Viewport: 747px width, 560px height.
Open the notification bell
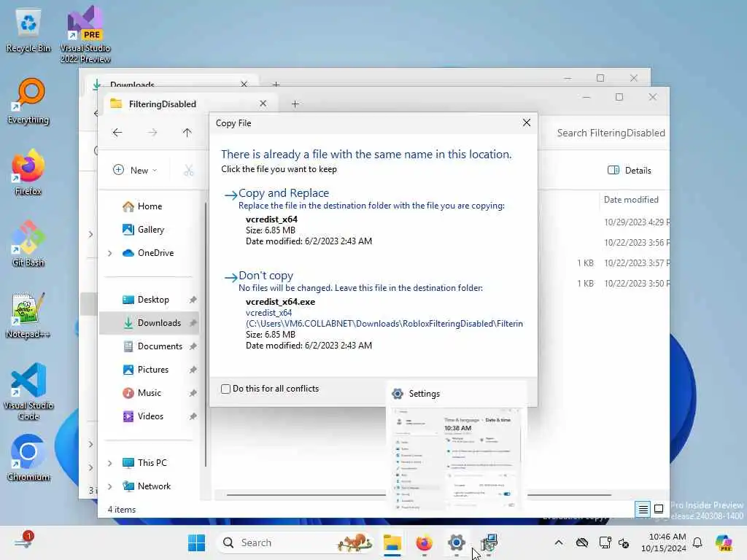697,542
